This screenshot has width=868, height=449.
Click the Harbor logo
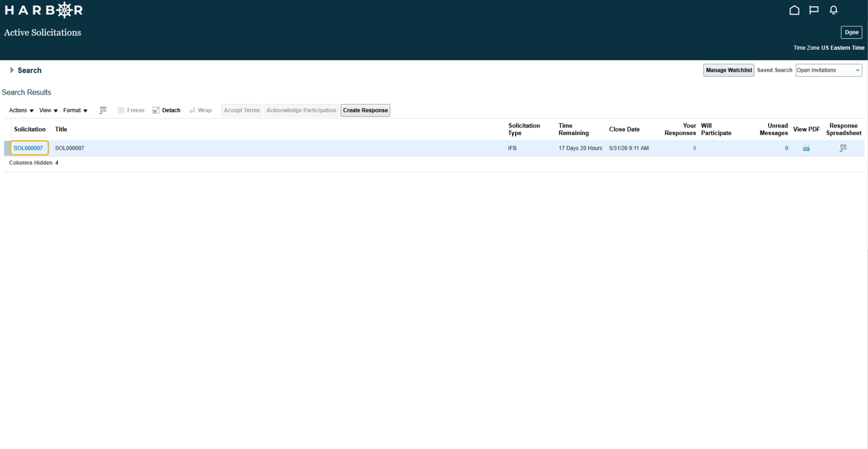44,10
